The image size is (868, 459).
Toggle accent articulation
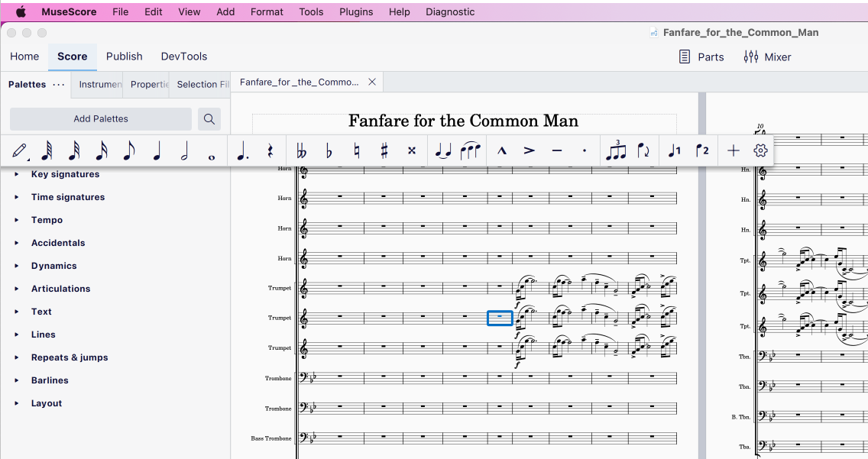click(530, 150)
